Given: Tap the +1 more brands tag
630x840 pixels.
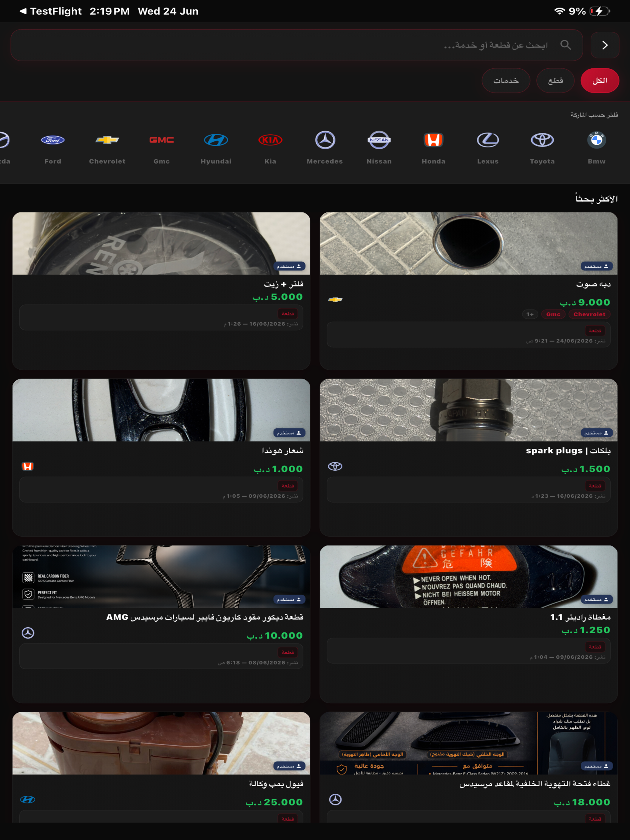Looking at the screenshot, I should (530, 314).
